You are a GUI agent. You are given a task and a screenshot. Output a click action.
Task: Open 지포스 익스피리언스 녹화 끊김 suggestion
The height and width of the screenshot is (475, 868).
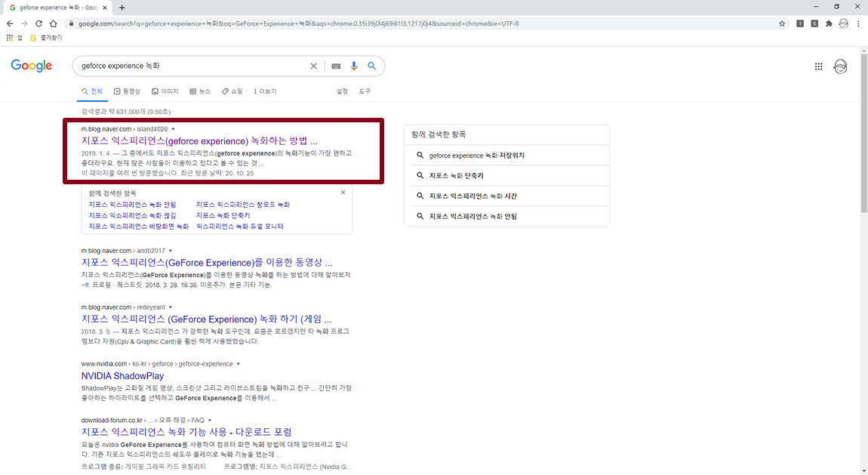pos(132,215)
